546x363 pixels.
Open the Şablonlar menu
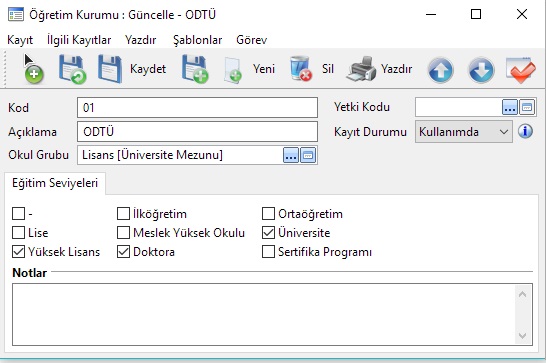[197, 40]
